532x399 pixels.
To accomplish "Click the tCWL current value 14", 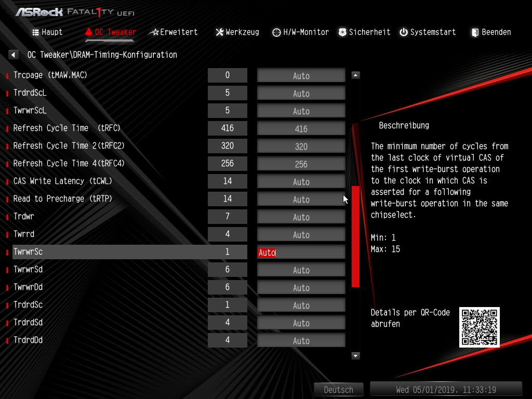I will (228, 181).
